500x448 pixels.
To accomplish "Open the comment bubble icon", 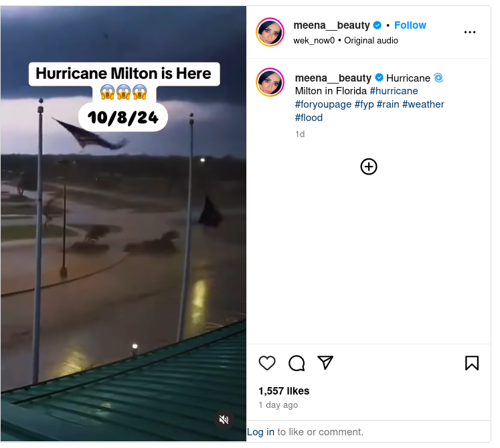I will pos(297,363).
